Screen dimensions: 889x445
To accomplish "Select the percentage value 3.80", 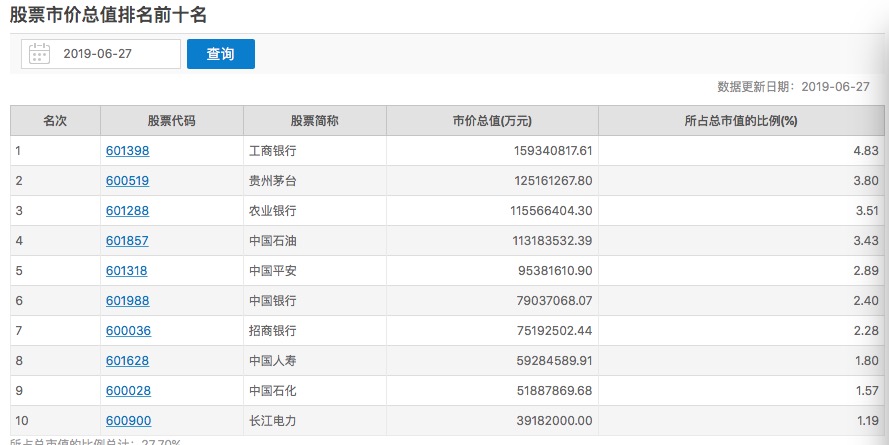I will click(866, 181).
